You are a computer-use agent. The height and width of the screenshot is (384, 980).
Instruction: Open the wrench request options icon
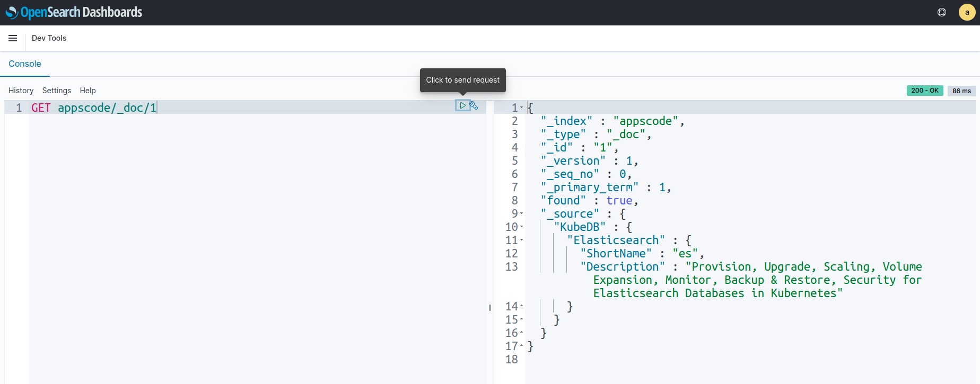click(474, 105)
